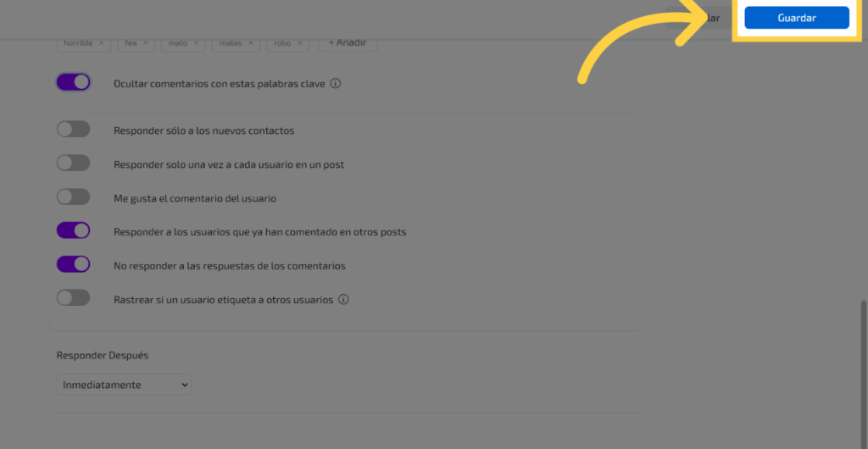The height and width of the screenshot is (449, 868).
Task: Click the '+ Añadir' keyword button
Action: pos(347,43)
